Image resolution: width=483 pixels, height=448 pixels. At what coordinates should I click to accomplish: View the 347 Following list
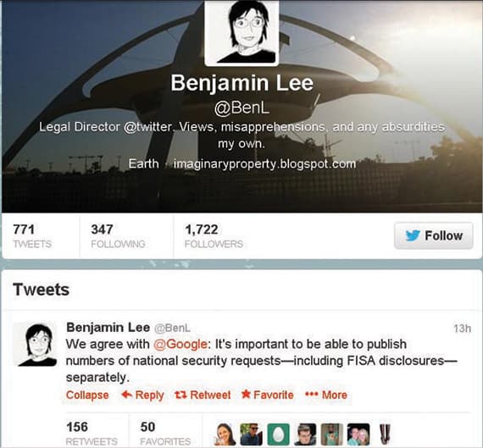tap(118, 236)
